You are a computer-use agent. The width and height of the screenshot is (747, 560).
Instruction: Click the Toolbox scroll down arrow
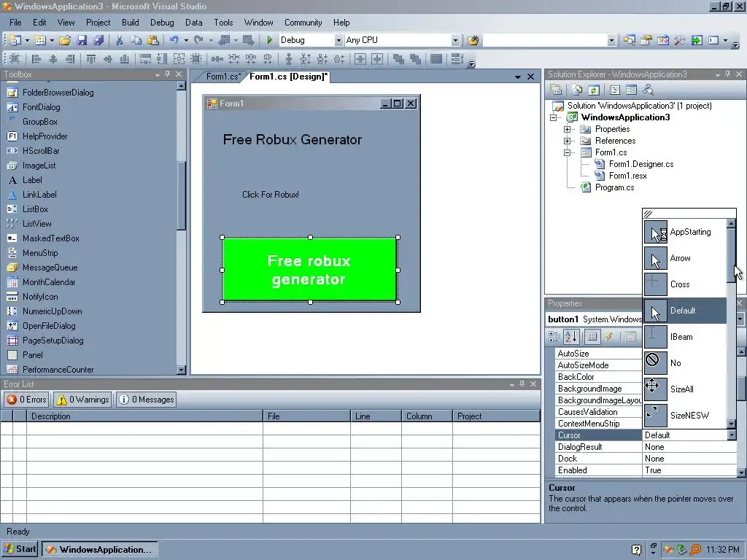click(x=181, y=370)
